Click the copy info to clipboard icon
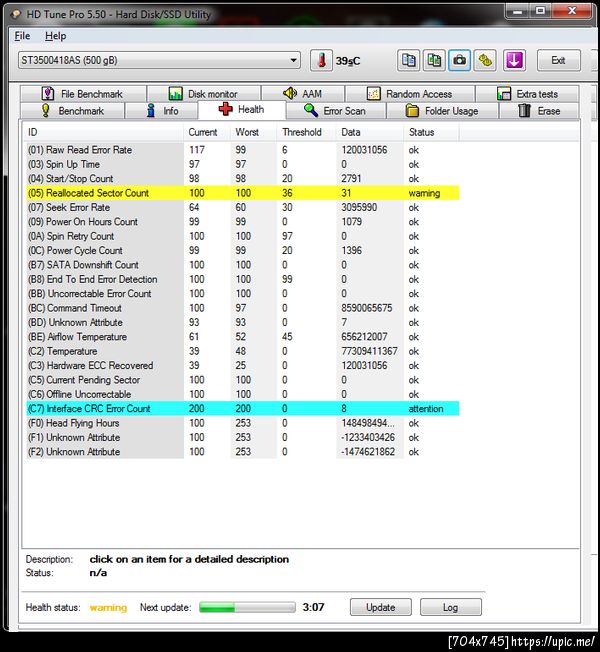The image size is (600, 652). pos(408,61)
